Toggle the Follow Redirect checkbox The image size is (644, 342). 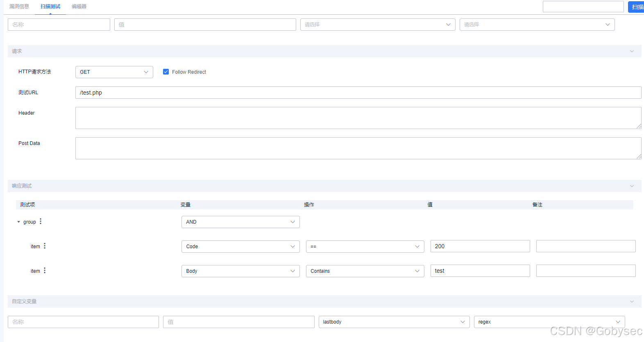coord(166,72)
